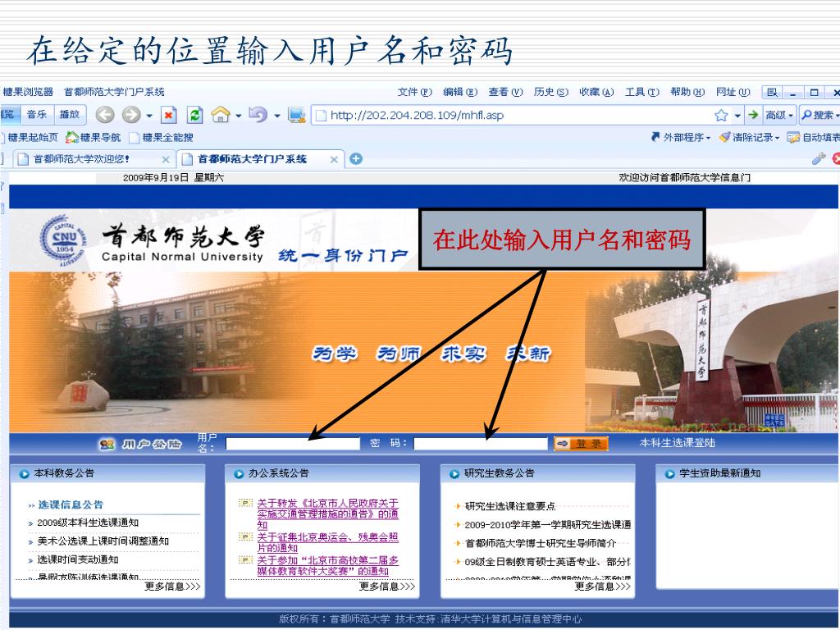Open the 历史 menu
The width and height of the screenshot is (840, 630).
point(550,92)
